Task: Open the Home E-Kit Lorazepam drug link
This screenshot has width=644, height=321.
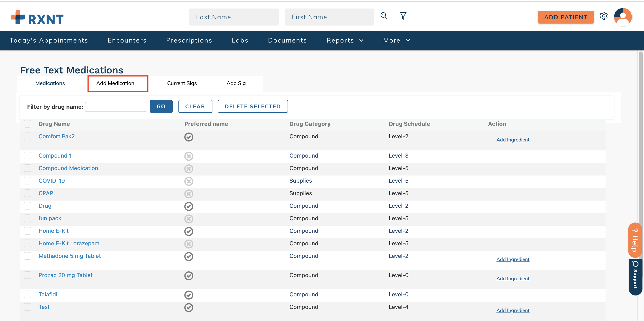Action: click(69, 243)
